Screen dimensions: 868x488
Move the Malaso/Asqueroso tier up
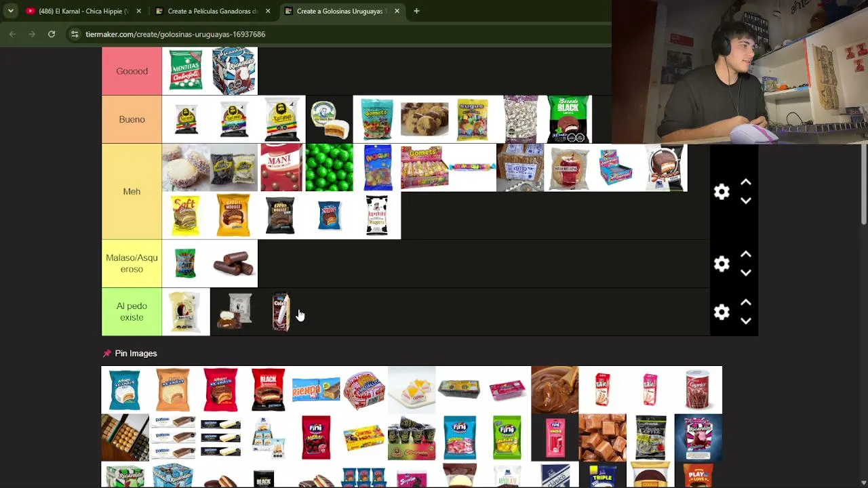[x=746, y=254]
